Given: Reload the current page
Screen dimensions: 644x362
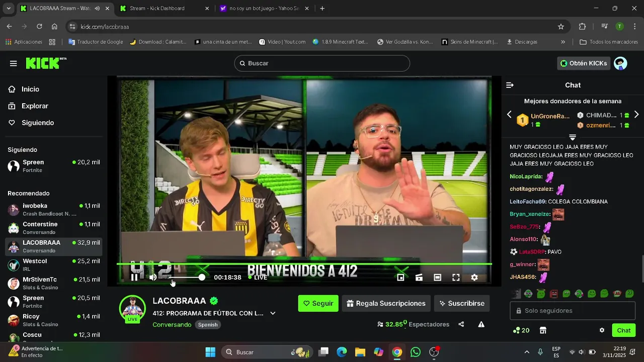Looking at the screenshot, I should 39,27.
